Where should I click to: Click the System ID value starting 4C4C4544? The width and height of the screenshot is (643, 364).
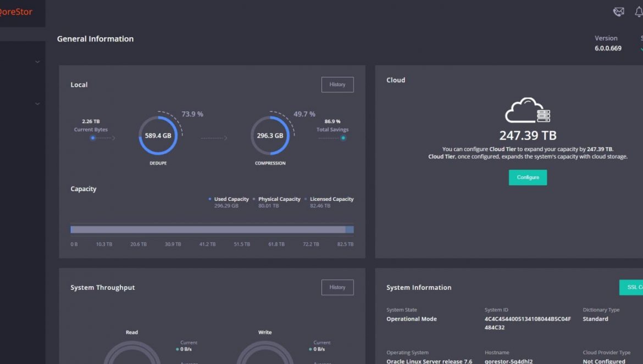[x=528, y=323]
